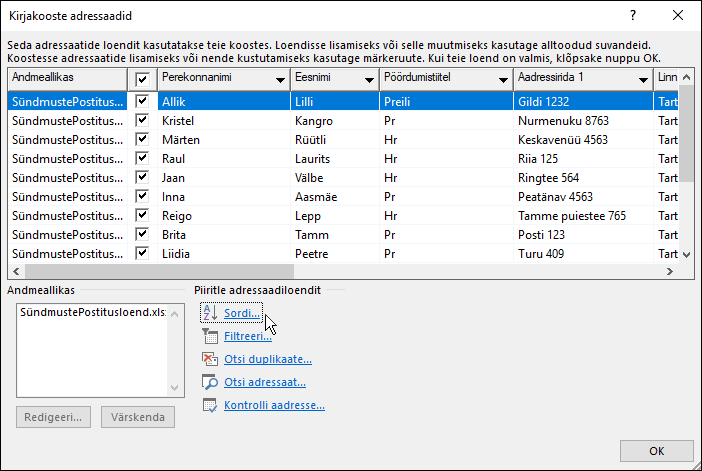702x471 pixels.
Task: Select the cell "Nurmenuku 8763"
Action: click(x=583, y=120)
